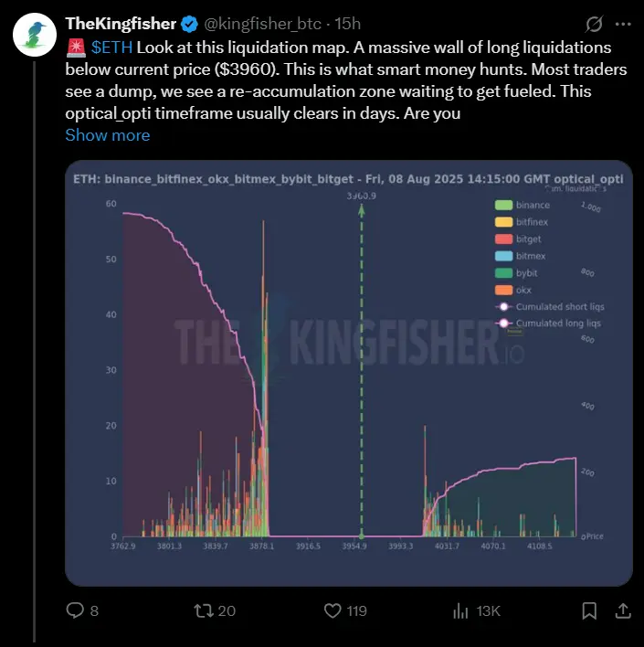Click the bybit green legend swatch
The height and width of the screenshot is (647, 644).
click(503, 272)
